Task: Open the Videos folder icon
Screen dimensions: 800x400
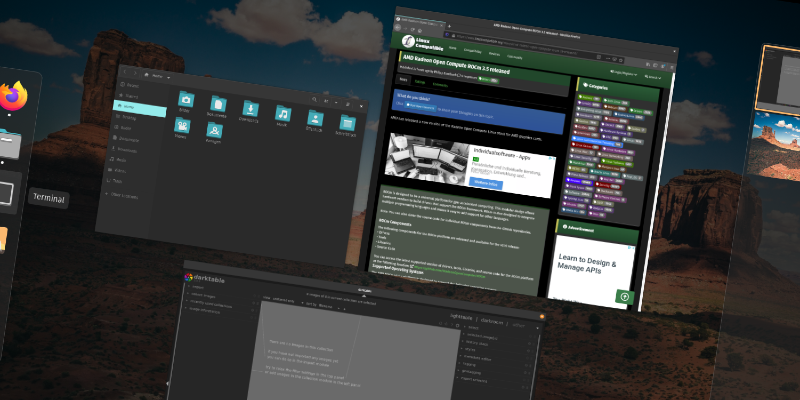Action: [181, 126]
